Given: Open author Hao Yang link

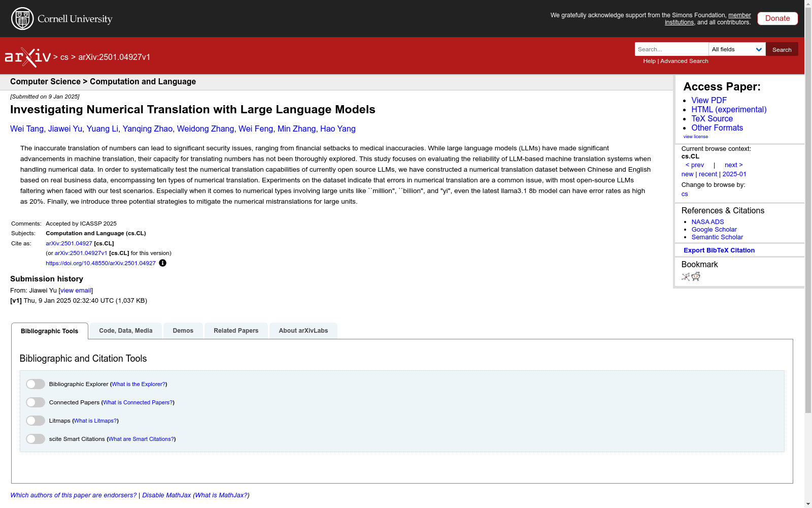Looking at the screenshot, I should tap(338, 129).
